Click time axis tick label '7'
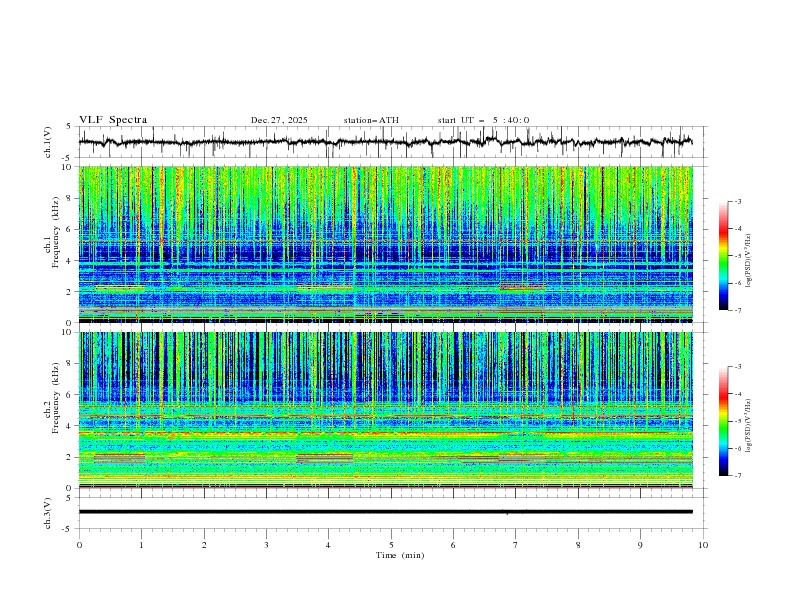The height and width of the screenshot is (612, 792). [515, 545]
